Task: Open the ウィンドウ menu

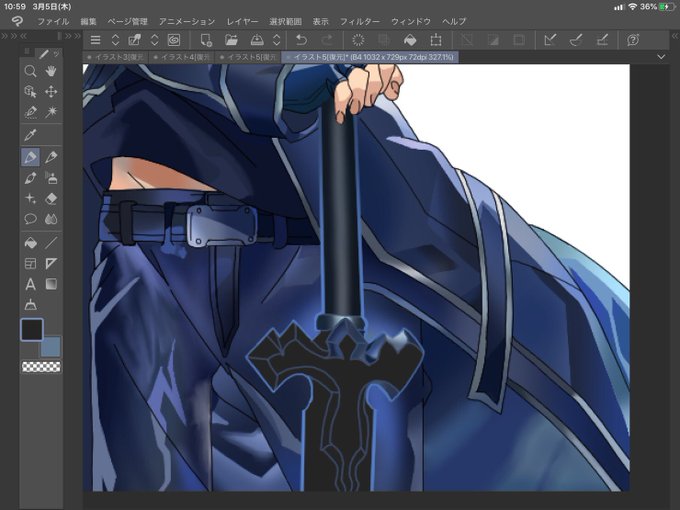Action: [411, 21]
